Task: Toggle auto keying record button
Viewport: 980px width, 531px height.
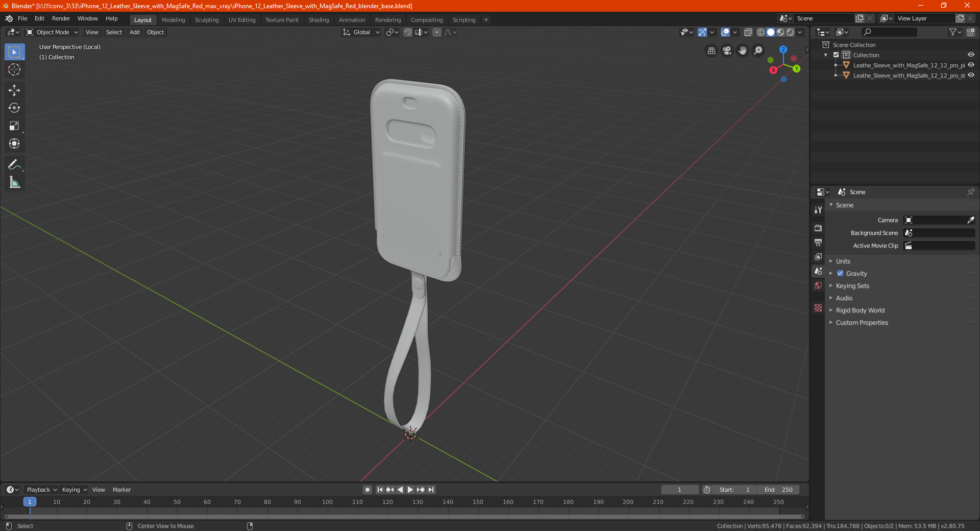Action: pos(367,490)
